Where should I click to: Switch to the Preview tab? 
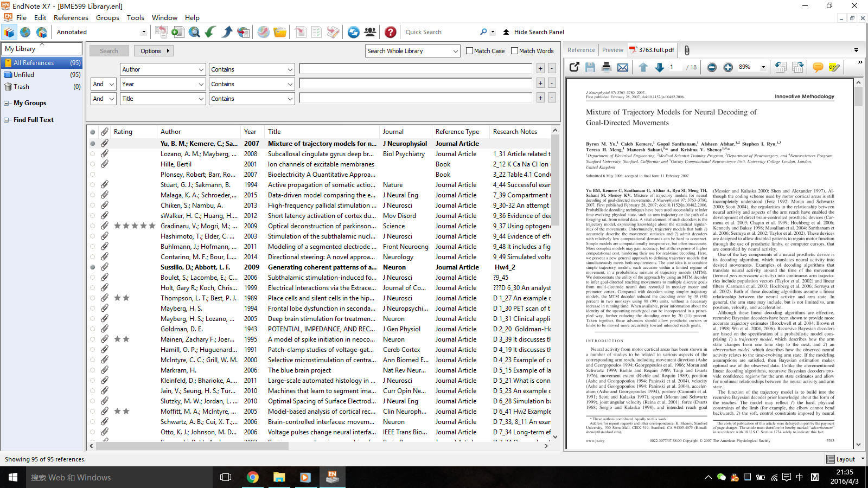coord(612,50)
